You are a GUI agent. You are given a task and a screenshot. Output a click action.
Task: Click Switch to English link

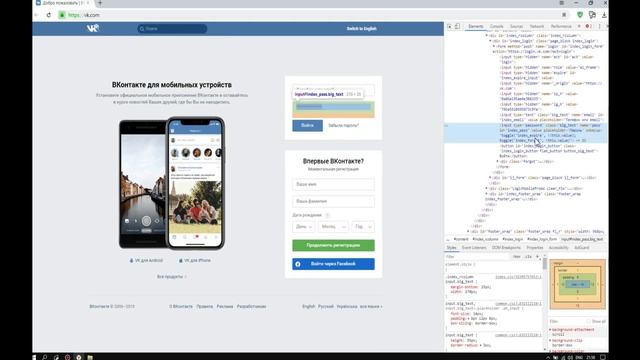361,29
